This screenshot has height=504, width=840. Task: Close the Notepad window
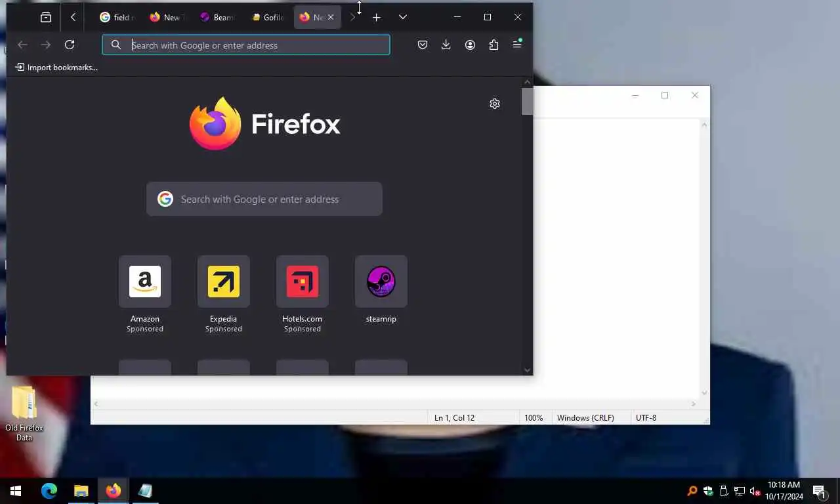[695, 95]
